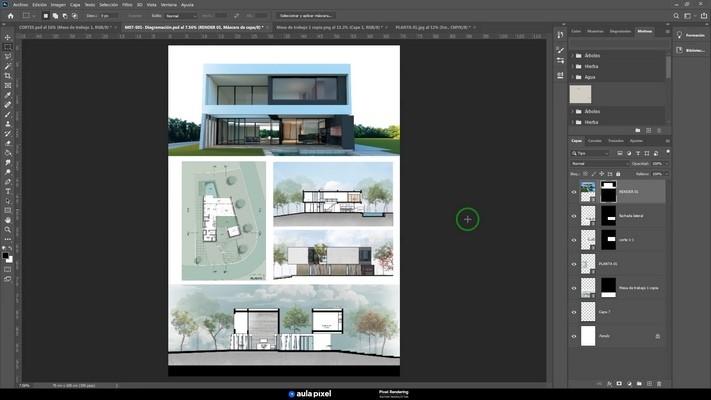Add layer mask from Layers panel footer

click(619, 384)
